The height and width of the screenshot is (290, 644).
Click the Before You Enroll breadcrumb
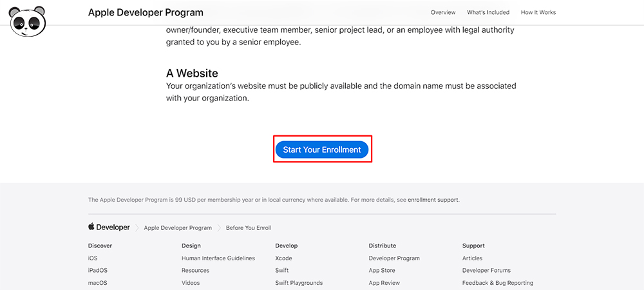[249, 227]
